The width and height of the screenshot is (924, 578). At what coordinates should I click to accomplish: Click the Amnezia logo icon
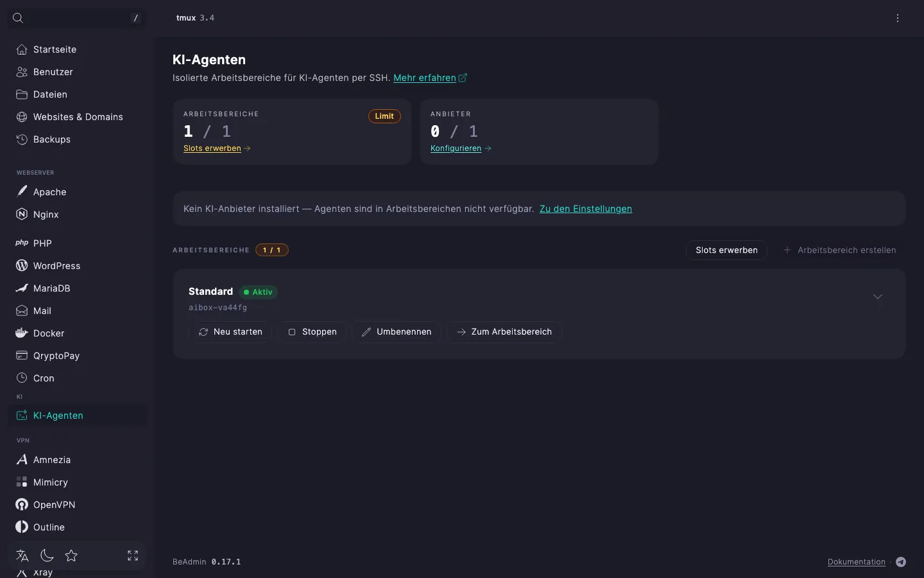click(22, 459)
